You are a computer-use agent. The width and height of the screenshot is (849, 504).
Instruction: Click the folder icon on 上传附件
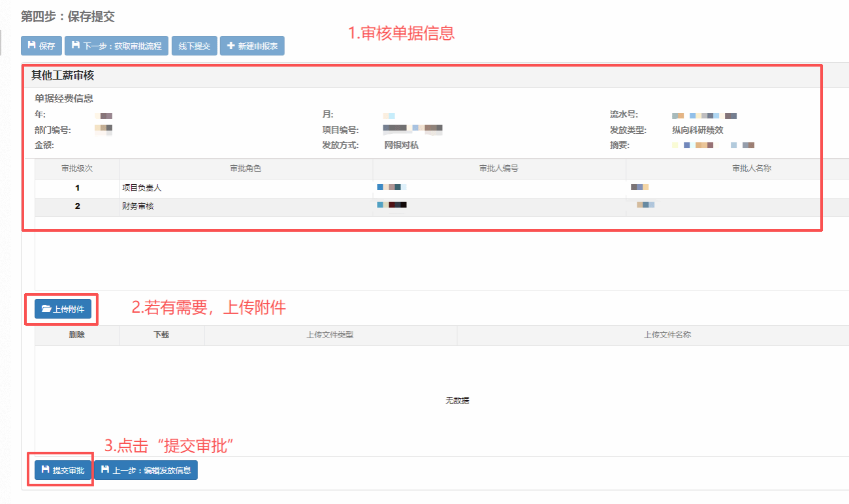click(x=46, y=309)
